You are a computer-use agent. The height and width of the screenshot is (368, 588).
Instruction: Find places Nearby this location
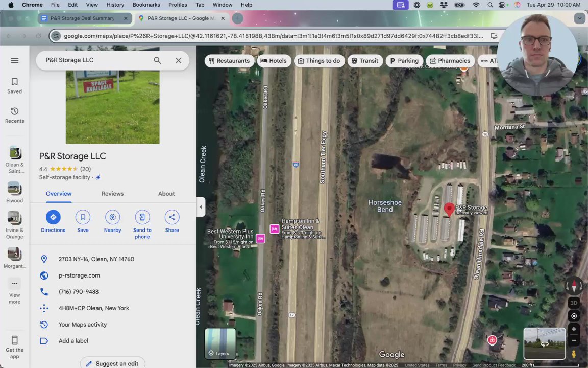pos(112,221)
